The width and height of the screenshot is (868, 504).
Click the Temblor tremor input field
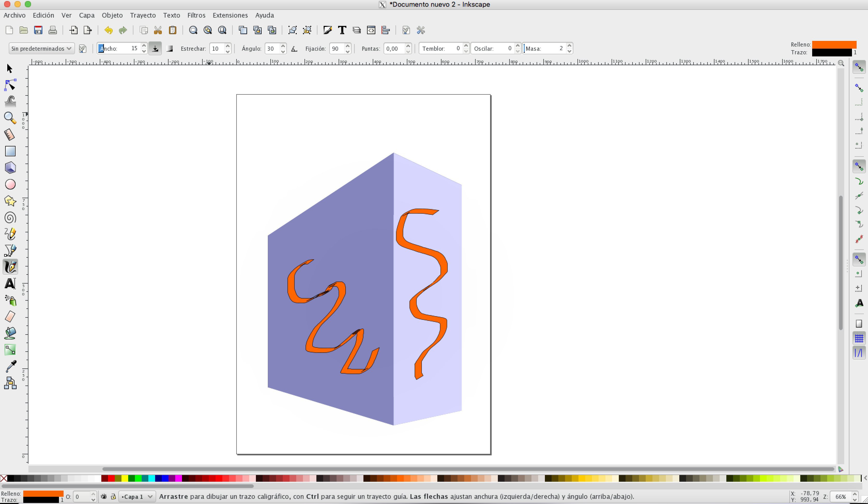coord(441,49)
